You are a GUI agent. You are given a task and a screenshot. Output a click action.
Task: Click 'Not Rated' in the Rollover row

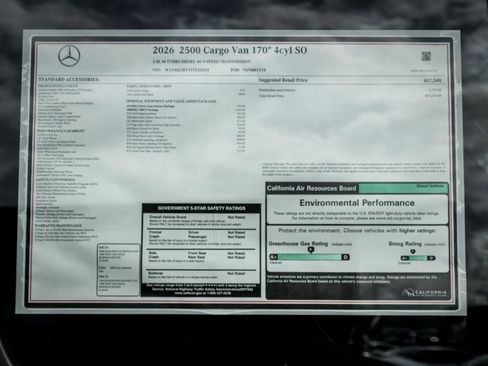236,273
